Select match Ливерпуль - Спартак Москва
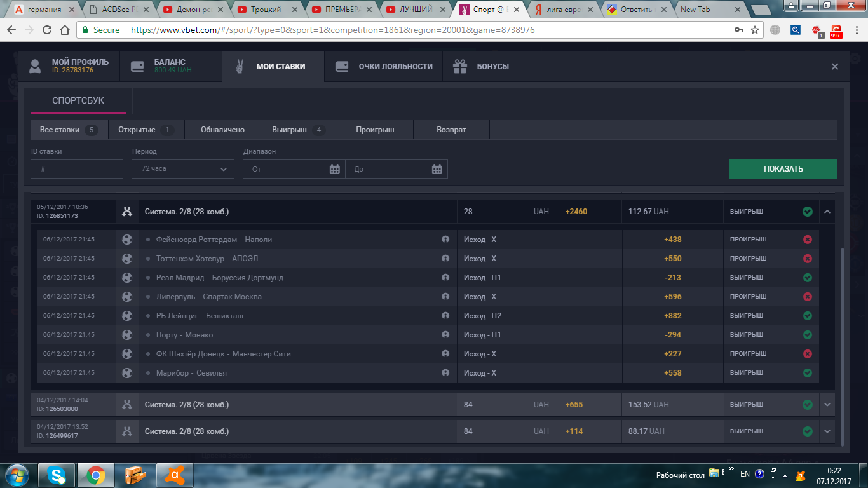Image resolution: width=868 pixels, height=488 pixels. (209, 297)
